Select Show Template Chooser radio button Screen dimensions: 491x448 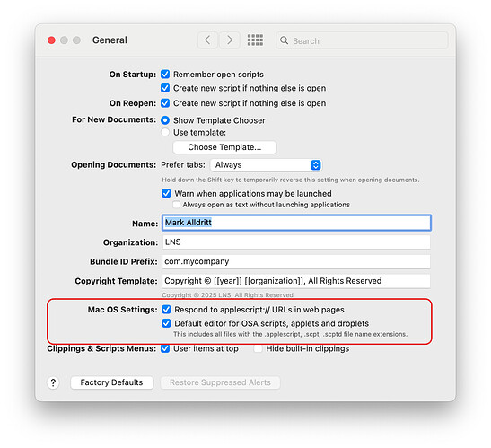point(165,120)
